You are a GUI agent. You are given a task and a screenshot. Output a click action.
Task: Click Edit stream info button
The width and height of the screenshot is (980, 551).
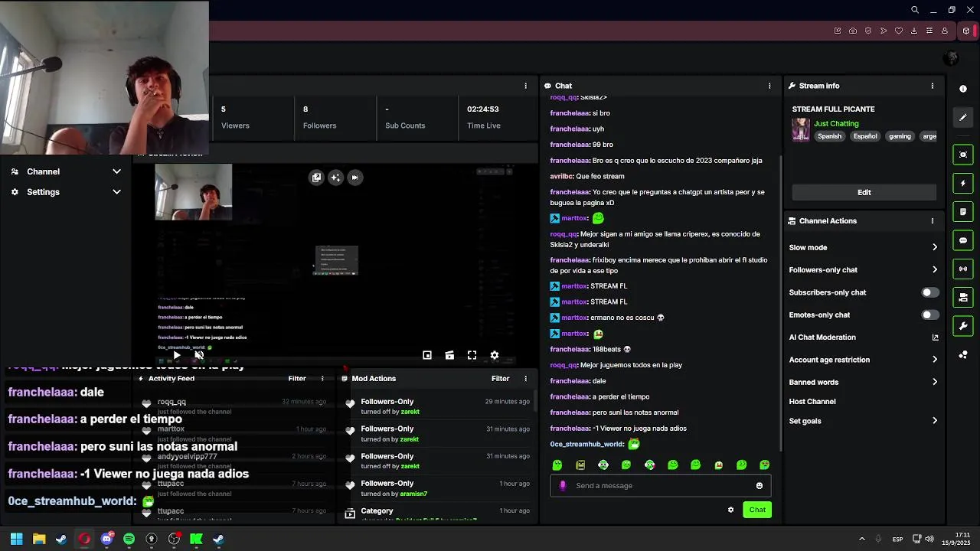(864, 192)
